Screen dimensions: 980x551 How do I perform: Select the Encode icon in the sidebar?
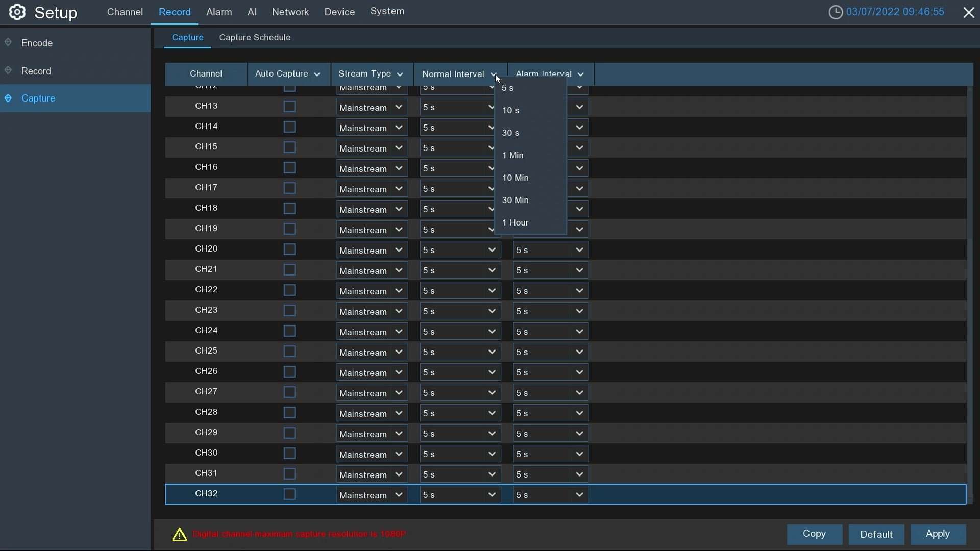click(8, 42)
